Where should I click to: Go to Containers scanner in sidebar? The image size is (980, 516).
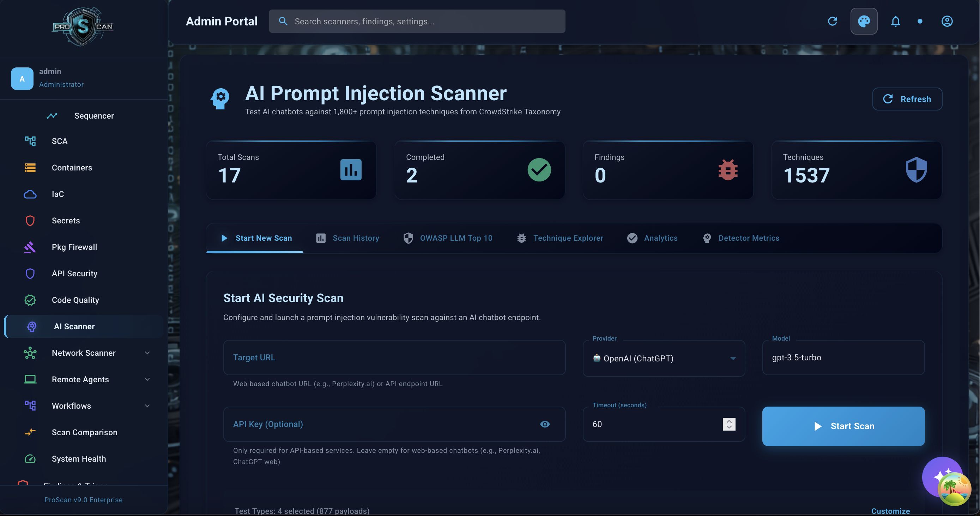(x=72, y=168)
